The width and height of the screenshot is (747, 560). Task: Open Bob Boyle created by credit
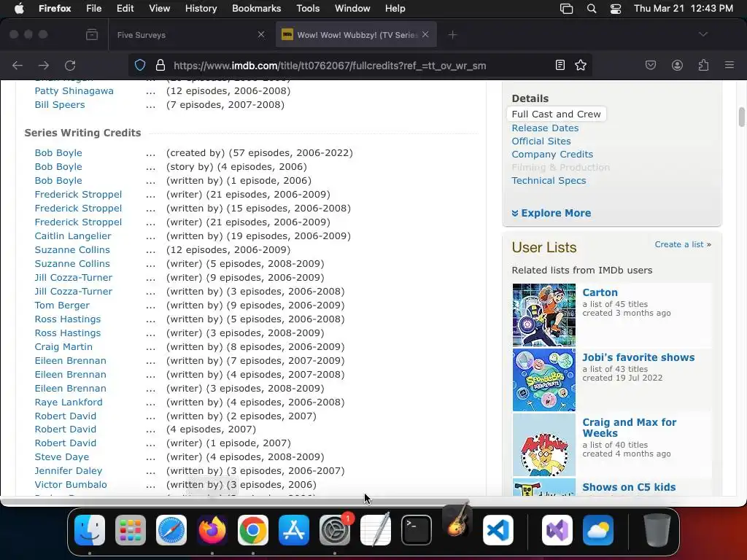58,153
